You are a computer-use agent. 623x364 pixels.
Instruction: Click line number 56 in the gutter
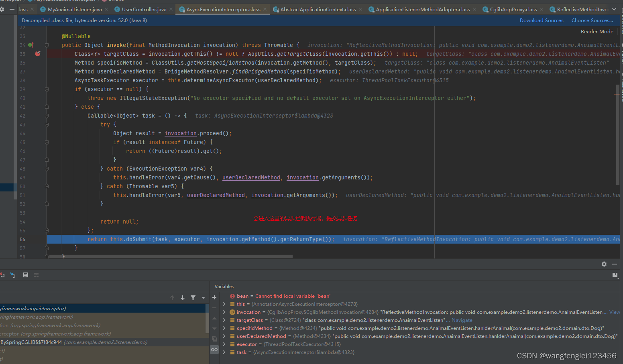coord(22,239)
